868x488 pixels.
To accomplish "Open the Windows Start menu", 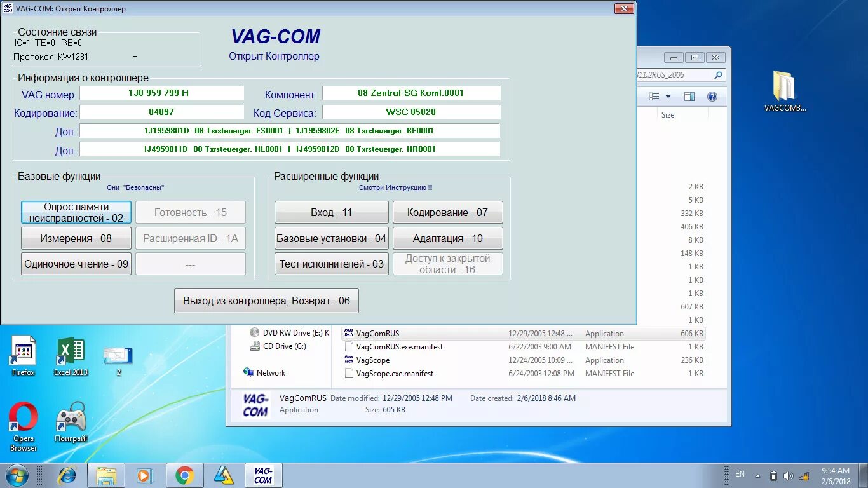I will tap(17, 475).
